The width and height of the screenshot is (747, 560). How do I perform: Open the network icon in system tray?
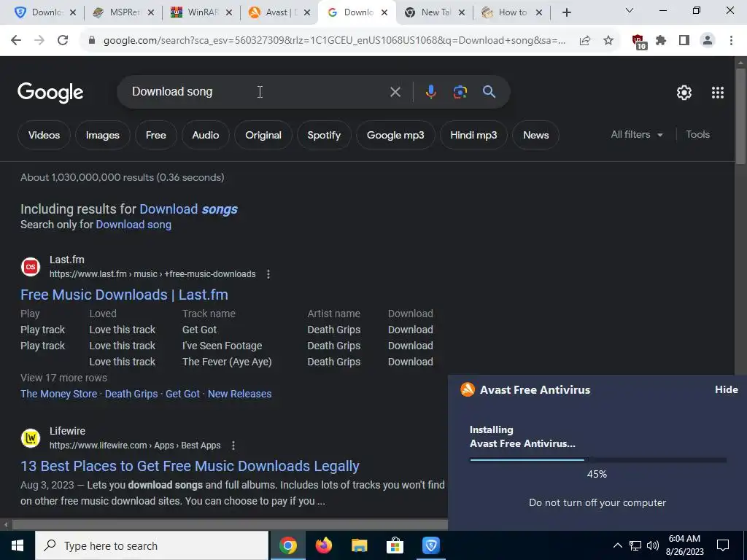point(635,545)
